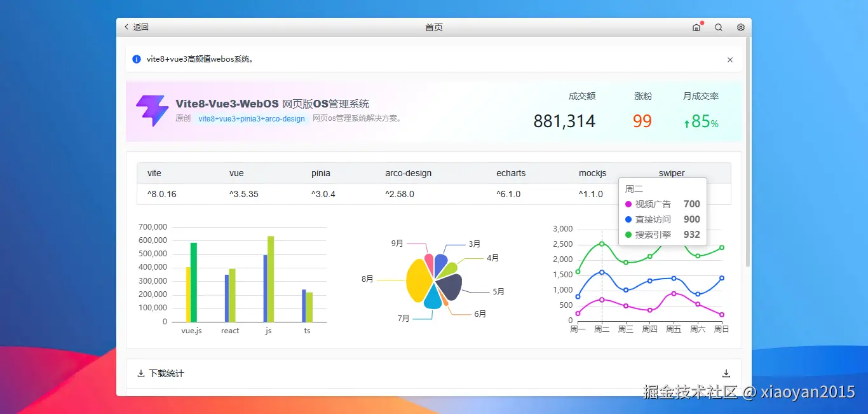This screenshot has height=414, width=868.
Task: Click the ^3.5.35 version cell
Action: click(x=244, y=194)
